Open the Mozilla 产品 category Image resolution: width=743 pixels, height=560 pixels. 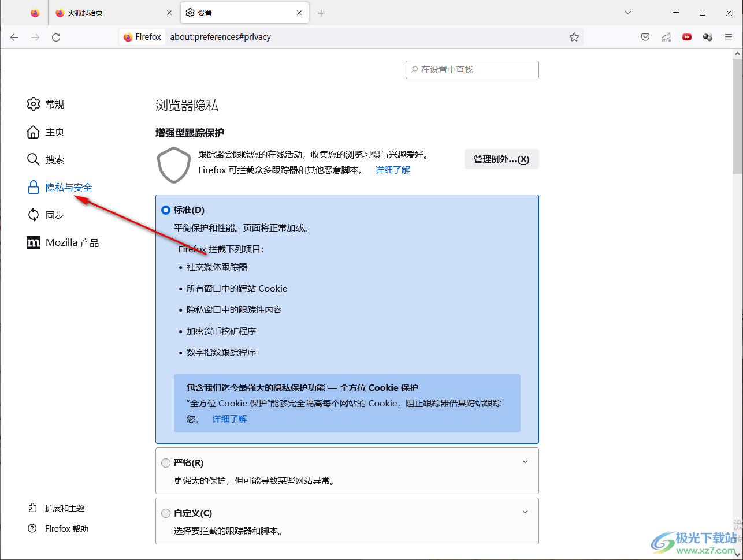click(x=63, y=243)
